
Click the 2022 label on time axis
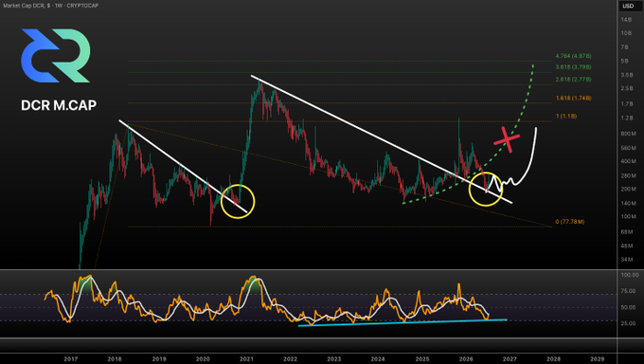click(290, 359)
